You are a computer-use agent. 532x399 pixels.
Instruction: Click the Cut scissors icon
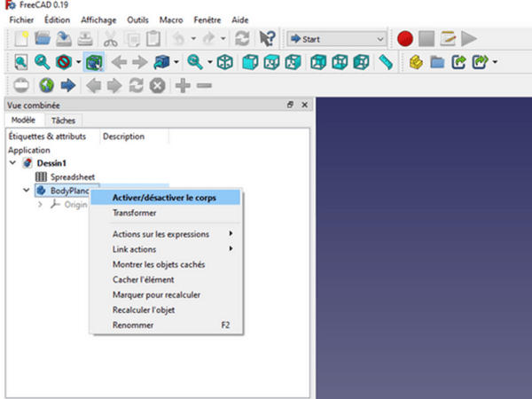coord(111,39)
